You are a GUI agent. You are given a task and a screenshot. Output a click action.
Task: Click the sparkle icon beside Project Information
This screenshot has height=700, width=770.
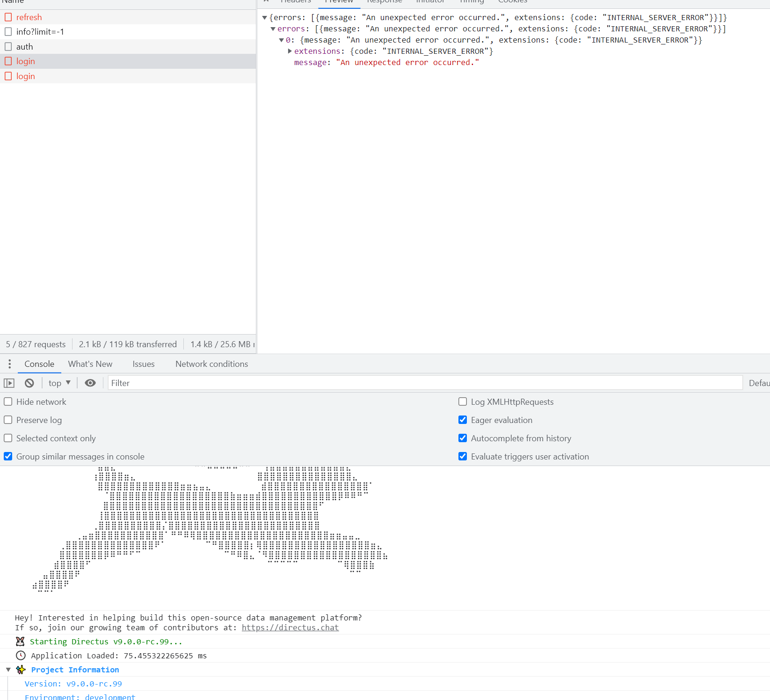21,670
